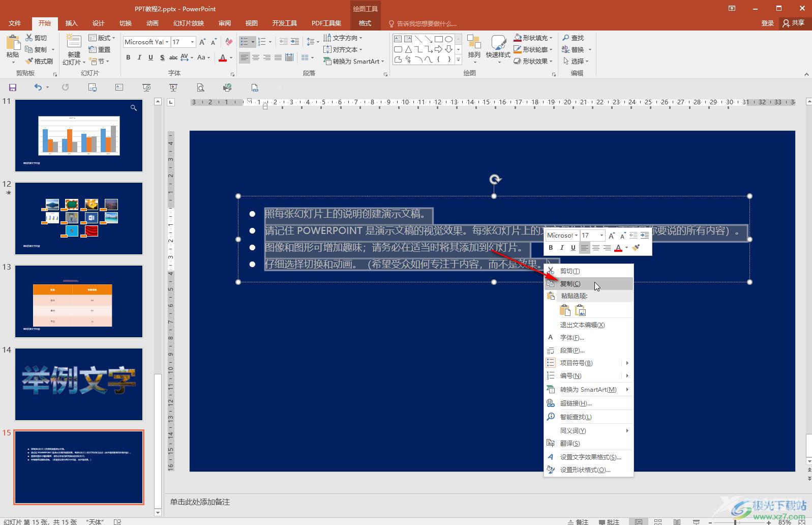Expand the Align Text (对齐文本) dropdown
This screenshot has height=525, width=812.
(343, 49)
